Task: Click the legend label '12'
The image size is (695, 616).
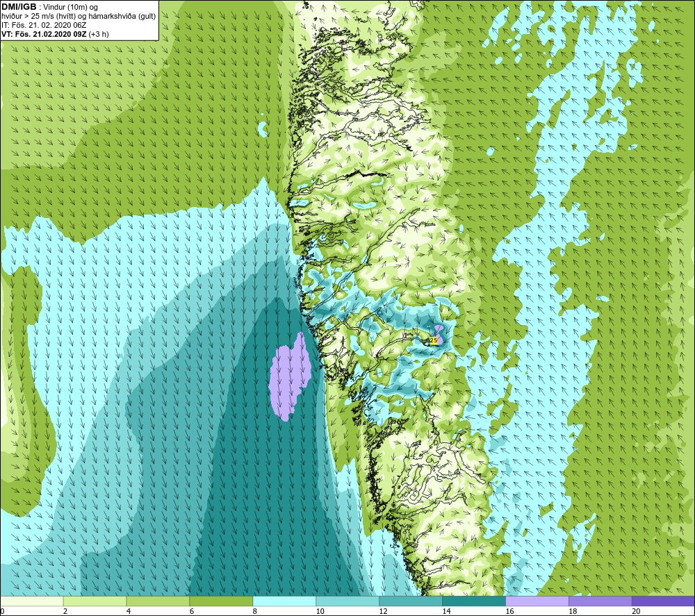Action: 384,611
